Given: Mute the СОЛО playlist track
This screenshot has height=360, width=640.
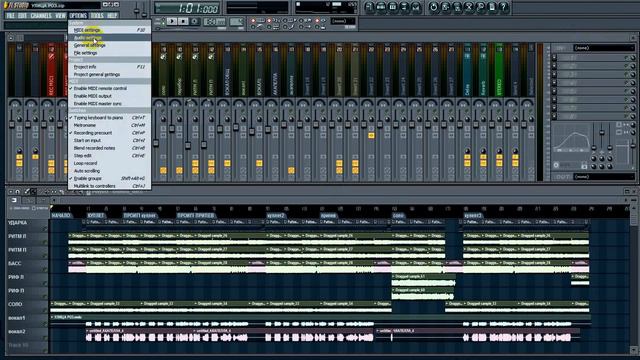Looking at the screenshot, I should point(45,311).
